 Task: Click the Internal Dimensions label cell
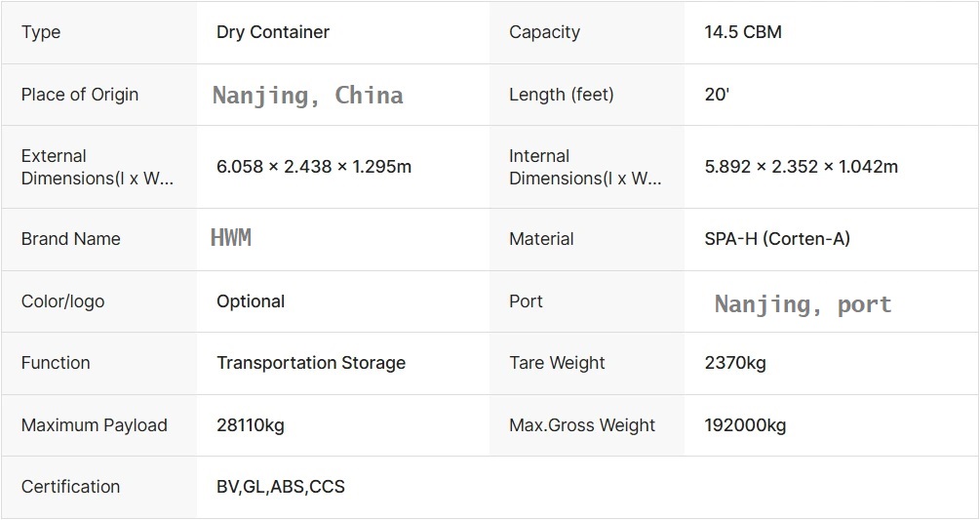coord(585,167)
